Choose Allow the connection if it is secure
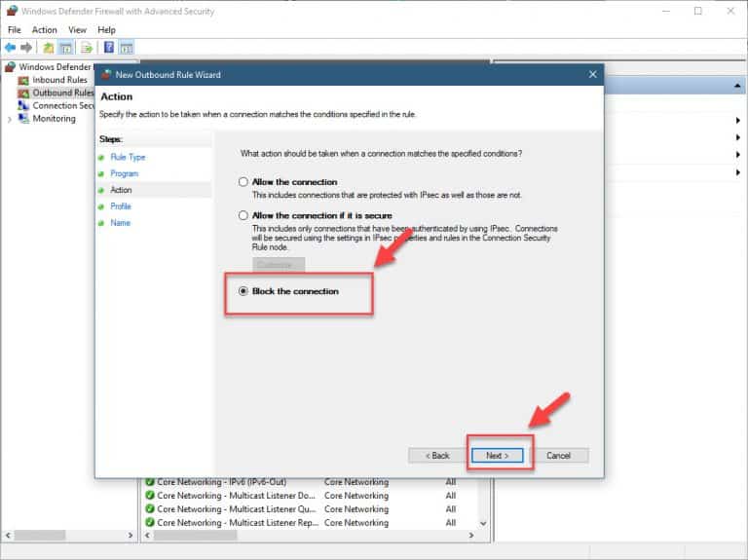 click(x=243, y=214)
